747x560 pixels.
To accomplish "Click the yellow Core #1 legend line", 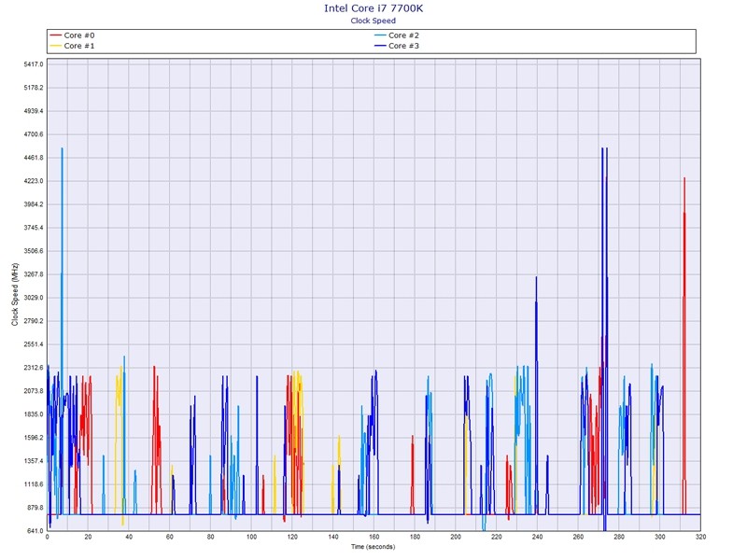I will coord(55,46).
